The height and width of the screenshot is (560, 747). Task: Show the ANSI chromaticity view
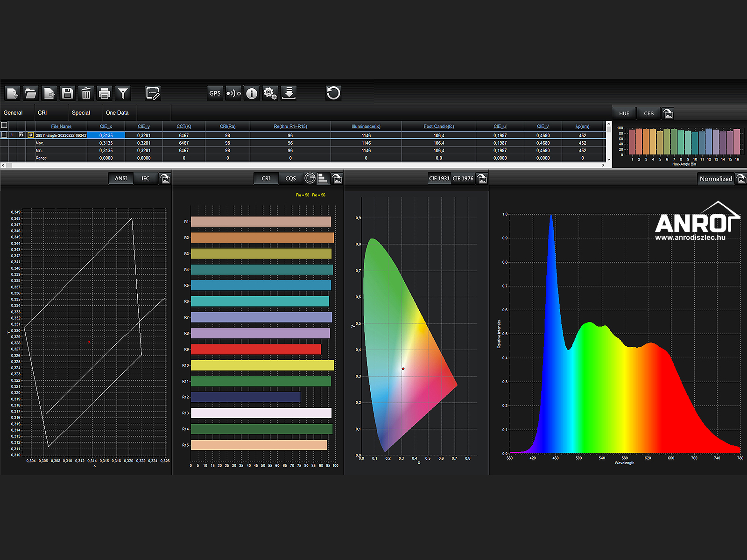[x=121, y=178]
